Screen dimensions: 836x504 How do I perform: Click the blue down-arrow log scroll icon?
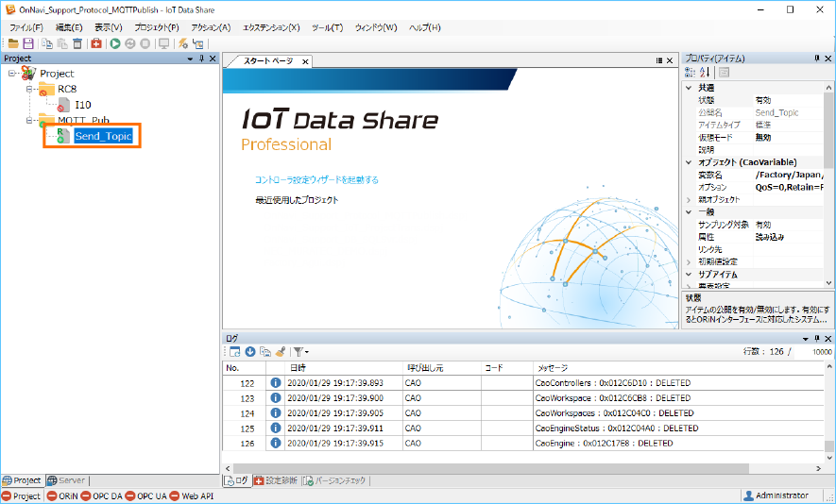click(x=250, y=352)
